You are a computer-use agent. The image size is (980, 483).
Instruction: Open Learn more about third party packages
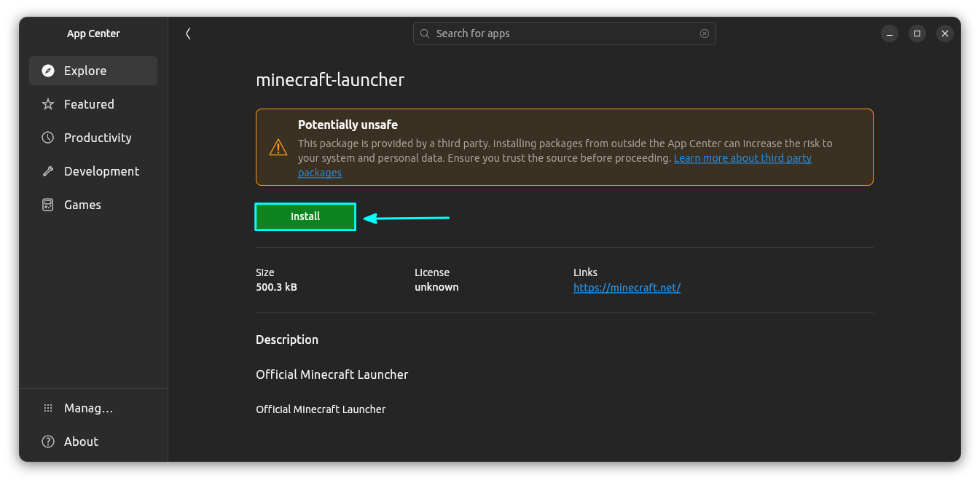[742, 158]
